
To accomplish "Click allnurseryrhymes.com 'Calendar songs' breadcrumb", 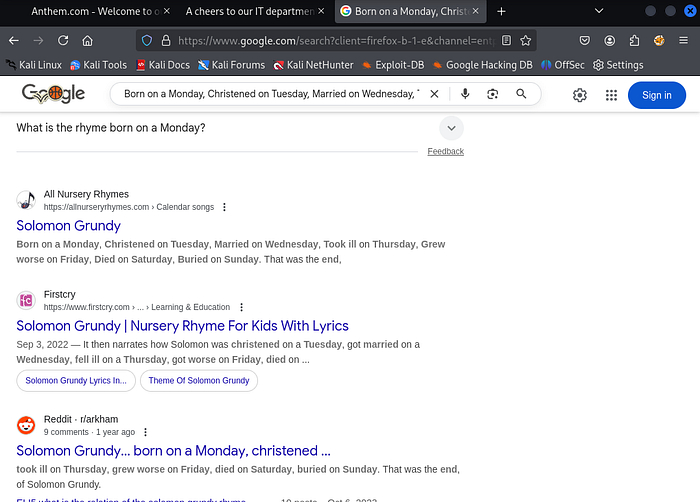I will [x=185, y=207].
